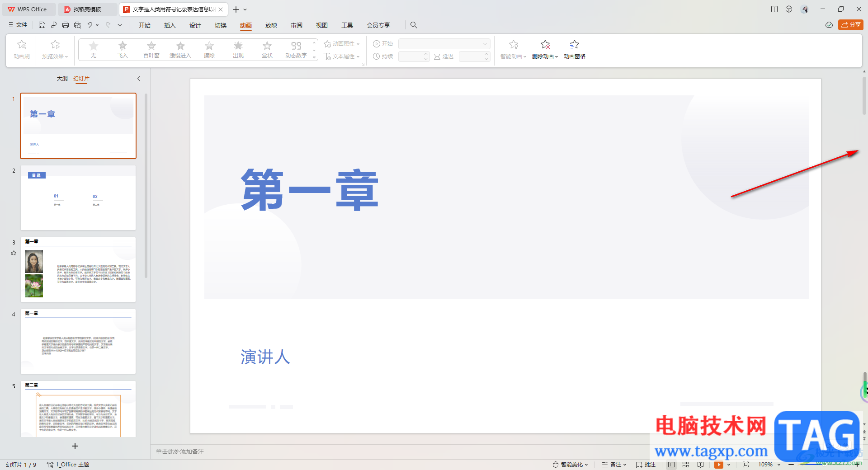Click the Undo arrow icon

[x=90, y=25]
